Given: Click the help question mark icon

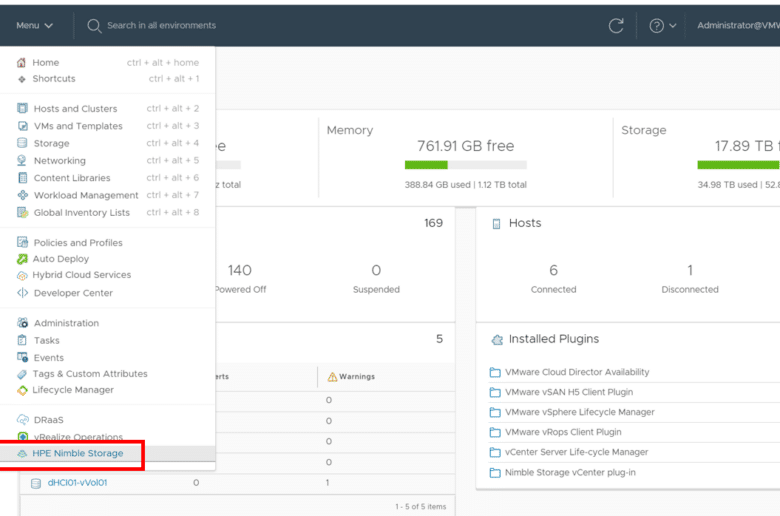Looking at the screenshot, I should pos(657,25).
